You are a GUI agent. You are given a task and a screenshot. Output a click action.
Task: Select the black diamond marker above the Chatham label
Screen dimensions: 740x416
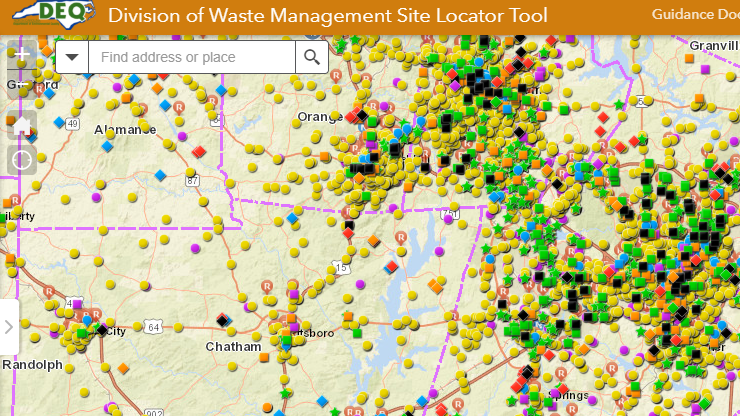[222, 321]
